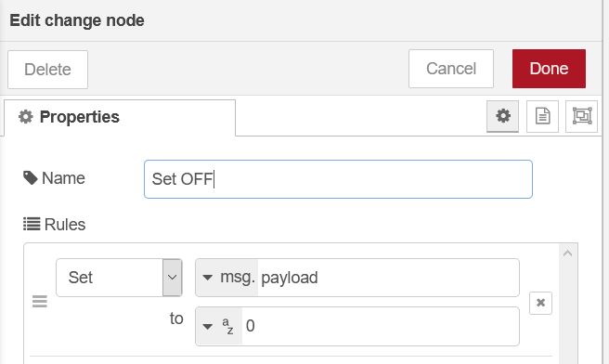Viewport: 609px width, 364px height.
Task: Click the rules list scroll up arrow
Action: (567, 253)
